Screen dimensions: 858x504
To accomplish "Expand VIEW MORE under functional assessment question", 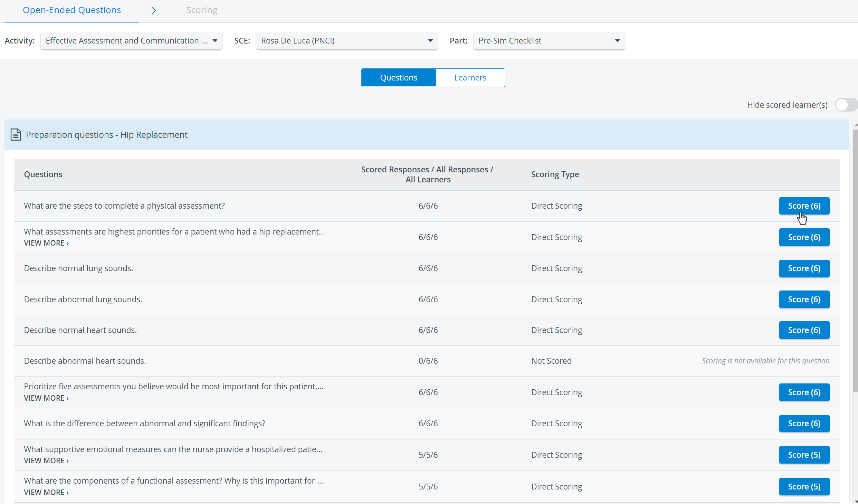I will click(46, 492).
